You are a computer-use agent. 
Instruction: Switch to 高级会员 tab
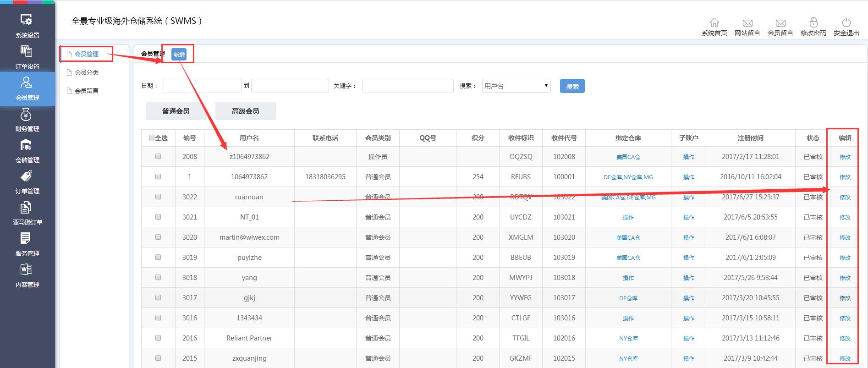click(x=245, y=111)
